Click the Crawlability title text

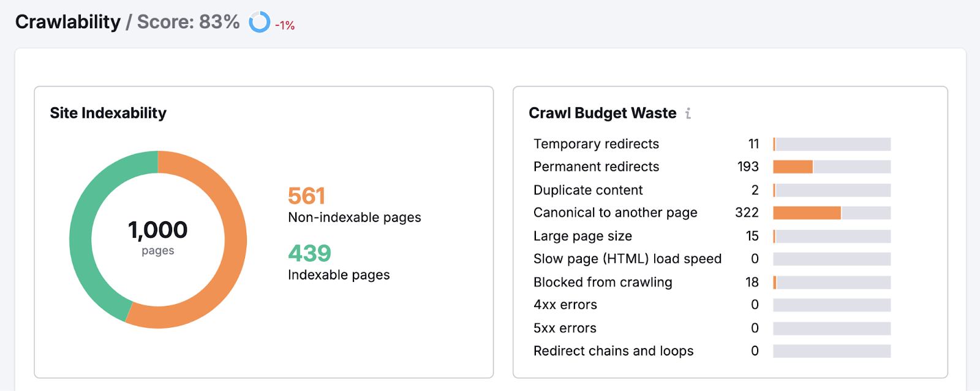(68, 22)
